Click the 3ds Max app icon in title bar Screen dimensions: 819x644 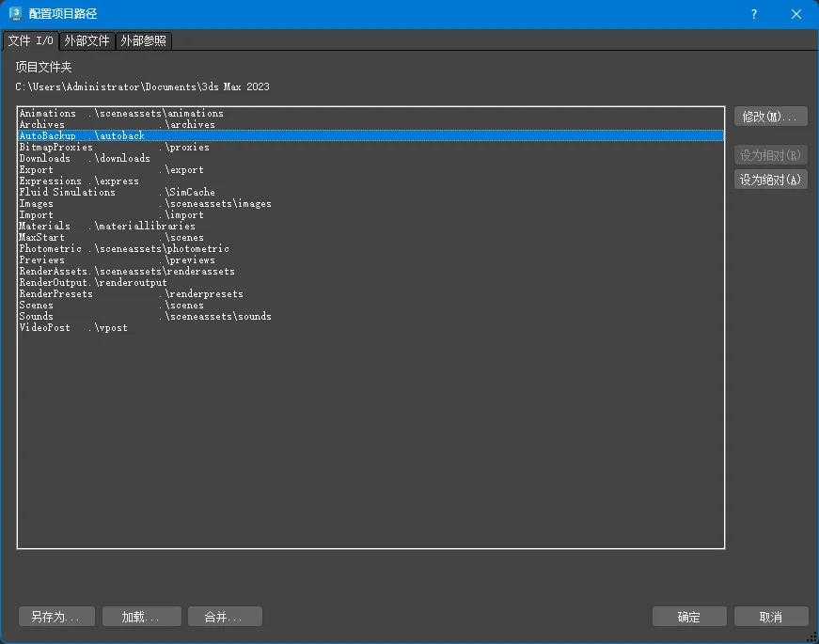click(15, 14)
